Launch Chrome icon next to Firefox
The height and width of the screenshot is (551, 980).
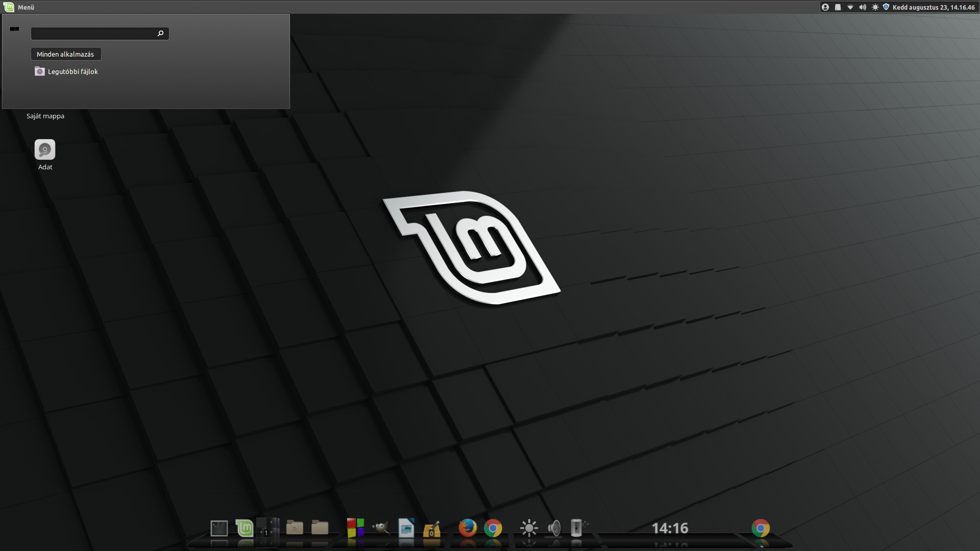tap(493, 528)
